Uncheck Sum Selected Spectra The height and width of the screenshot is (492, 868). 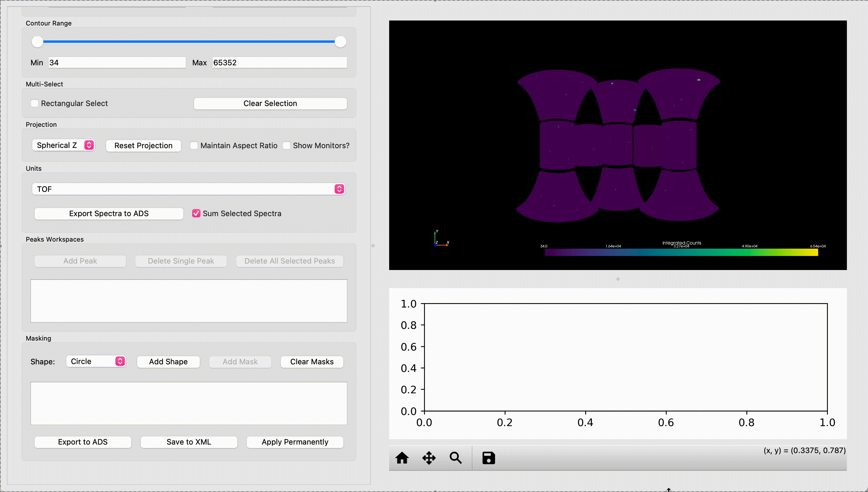tap(196, 213)
